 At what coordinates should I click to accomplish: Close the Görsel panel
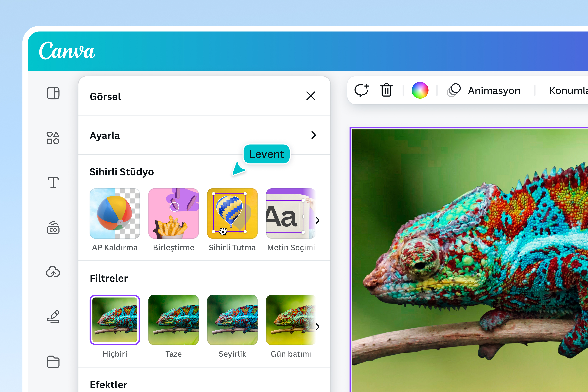tap(311, 96)
